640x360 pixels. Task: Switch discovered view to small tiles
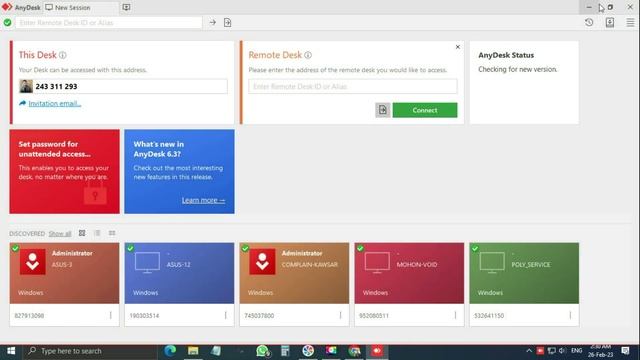coord(112,233)
